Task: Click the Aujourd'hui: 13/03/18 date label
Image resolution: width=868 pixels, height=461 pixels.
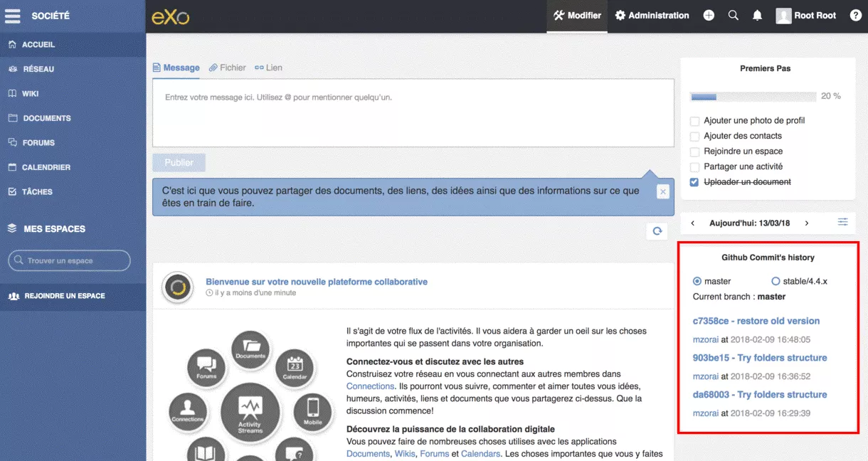Action: pos(749,223)
